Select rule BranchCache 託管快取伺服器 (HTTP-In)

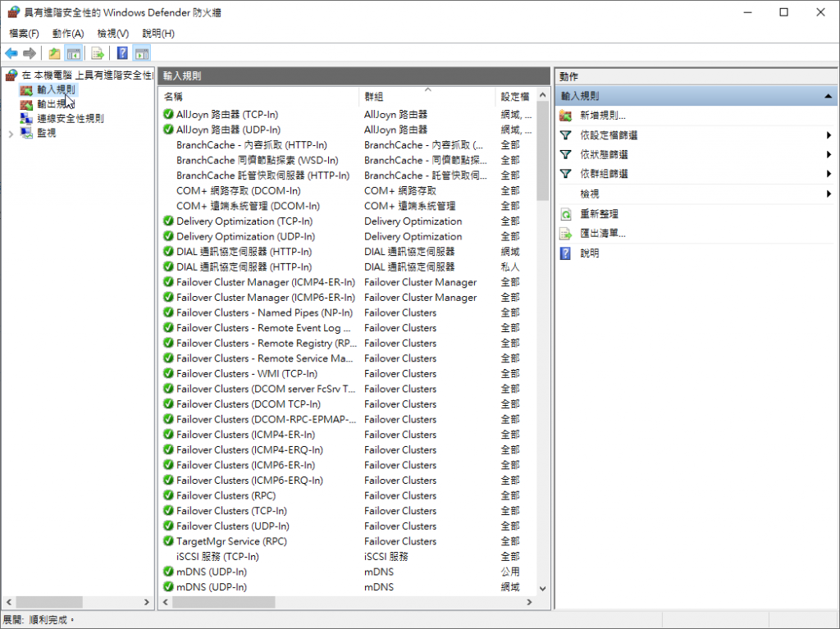coord(262,175)
